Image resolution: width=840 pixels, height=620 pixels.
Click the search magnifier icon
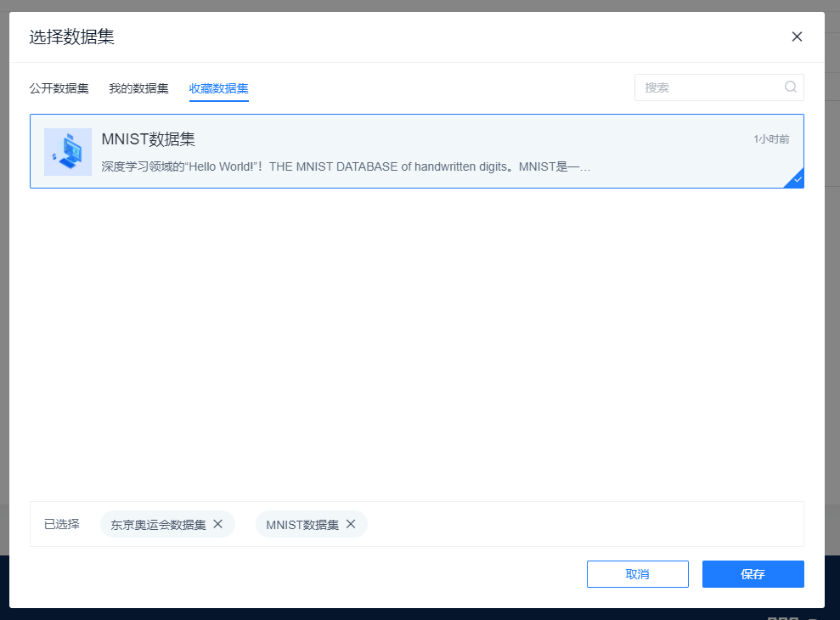[791, 87]
